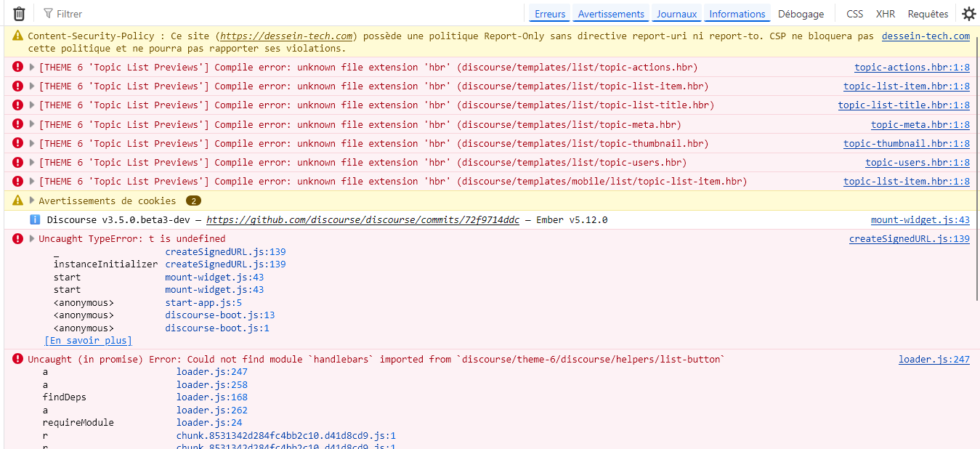
Task: Click error icon on topic-meta.hbr row
Action: coord(18,124)
